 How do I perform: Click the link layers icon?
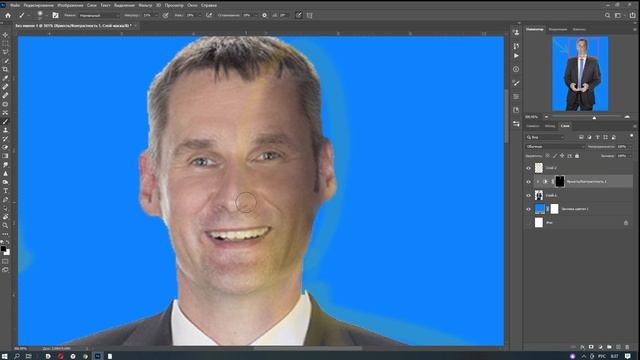coord(573,347)
